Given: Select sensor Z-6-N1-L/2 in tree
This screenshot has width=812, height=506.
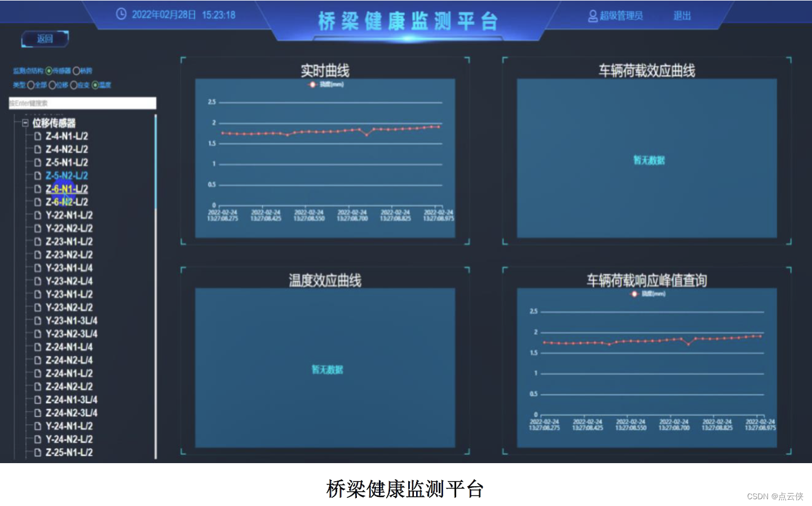Looking at the screenshot, I should [x=67, y=189].
